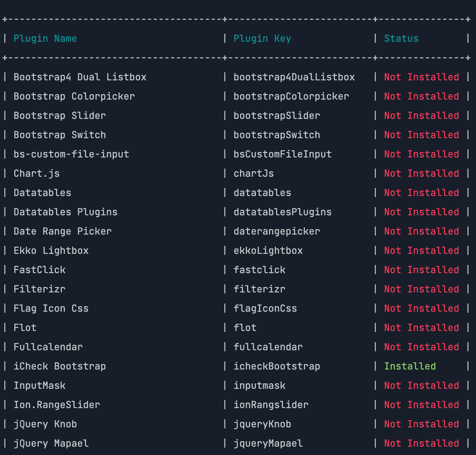Select 'Ekko Lightbox' plugin name
The height and width of the screenshot is (455, 476).
click(x=51, y=251)
